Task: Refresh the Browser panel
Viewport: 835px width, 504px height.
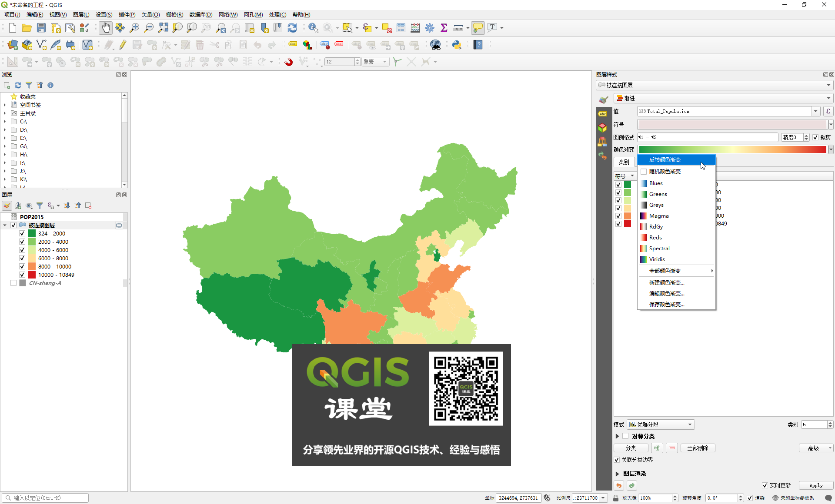Action: [18, 85]
